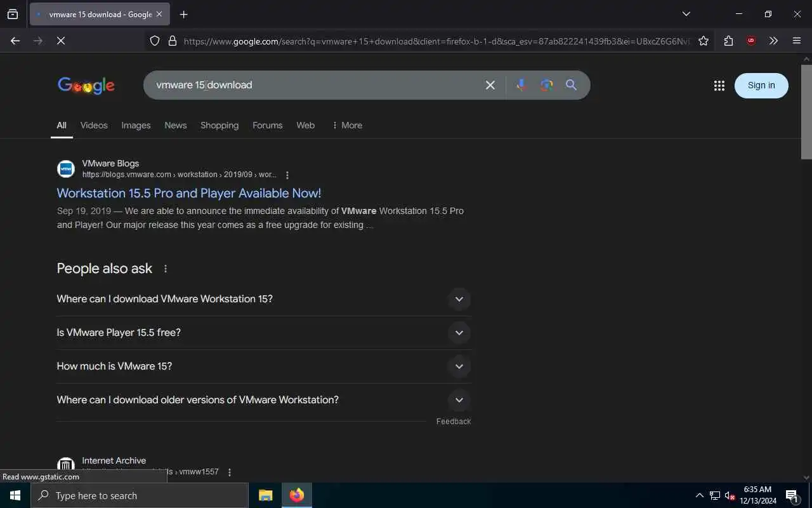
Task: Open People also ask options menu
Action: (x=166, y=269)
